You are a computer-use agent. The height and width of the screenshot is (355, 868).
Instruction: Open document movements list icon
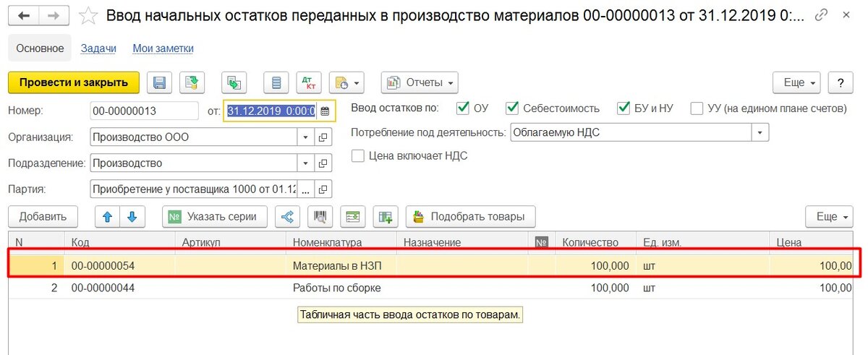(276, 82)
